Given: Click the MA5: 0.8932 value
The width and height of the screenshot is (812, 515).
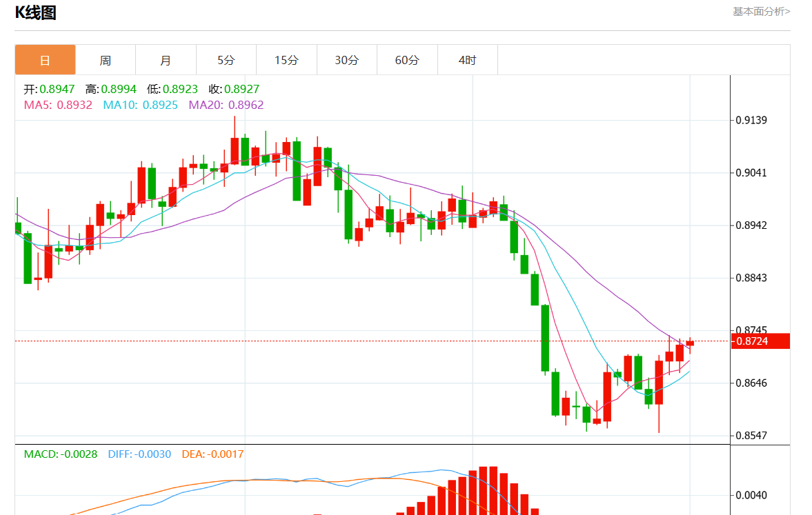Looking at the screenshot, I should pos(58,105).
